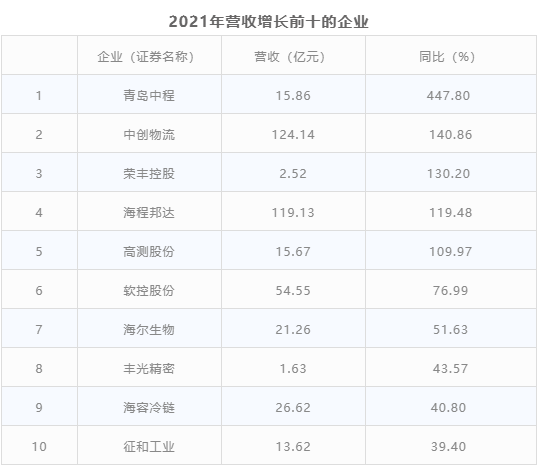Click the growth value 40.80

[x=448, y=408]
